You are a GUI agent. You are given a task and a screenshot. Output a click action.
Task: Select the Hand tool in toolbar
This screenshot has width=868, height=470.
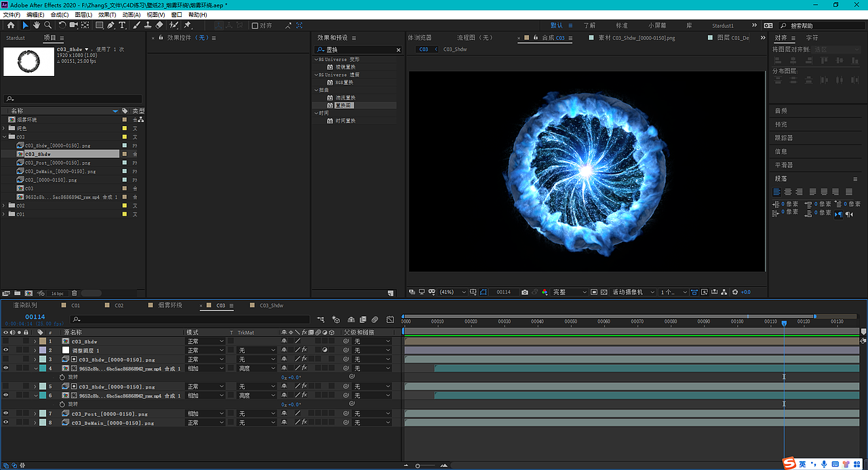coord(37,25)
